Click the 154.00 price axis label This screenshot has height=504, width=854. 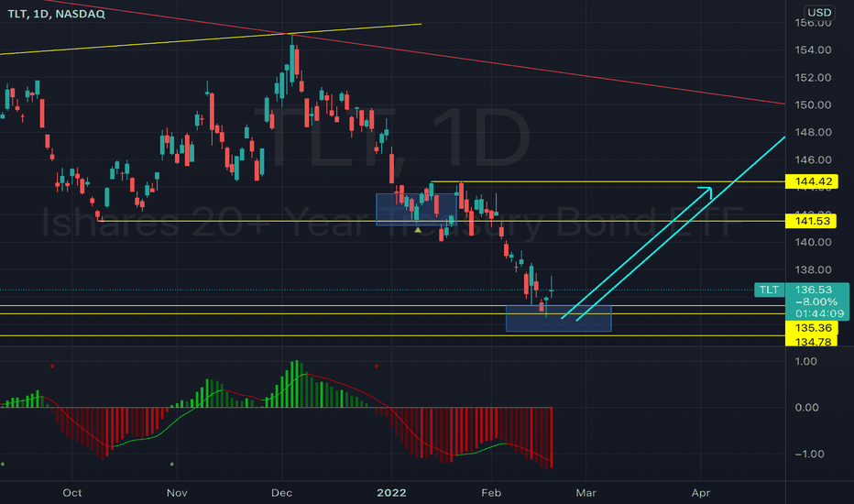click(813, 49)
